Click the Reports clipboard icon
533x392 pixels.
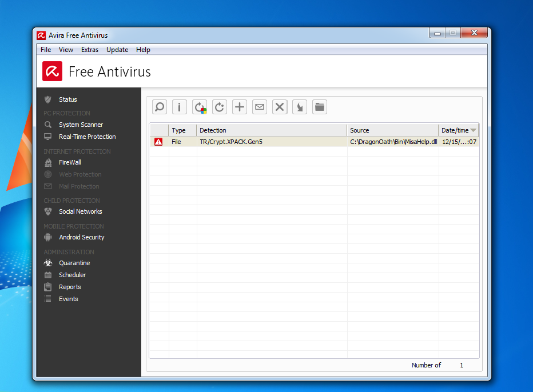pyautogui.click(x=48, y=287)
